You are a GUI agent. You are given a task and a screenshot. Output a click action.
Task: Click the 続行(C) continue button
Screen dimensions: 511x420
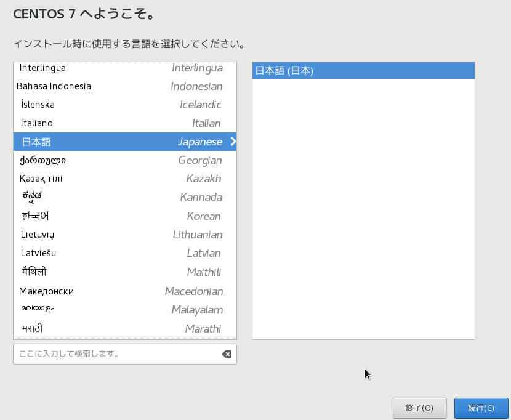coord(481,408)
